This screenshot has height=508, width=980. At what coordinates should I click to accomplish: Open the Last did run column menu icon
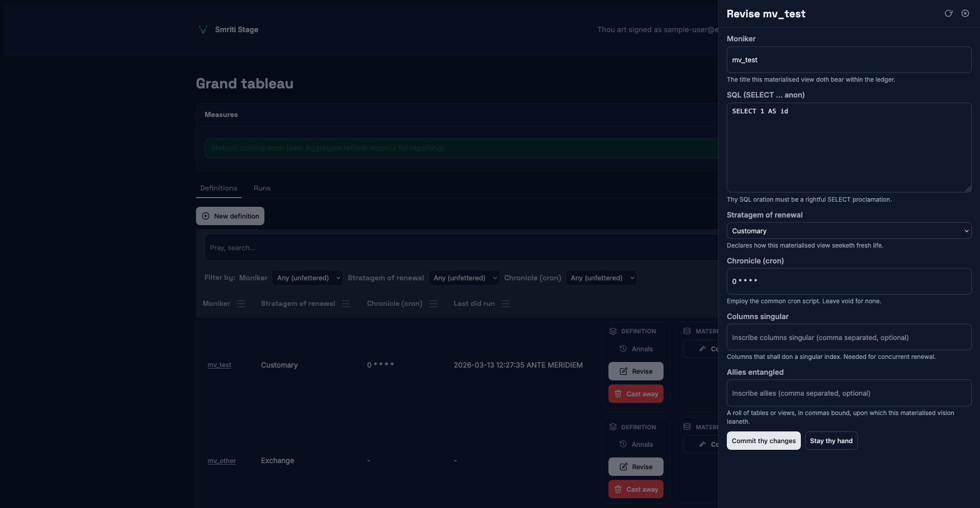click(506, 304)
